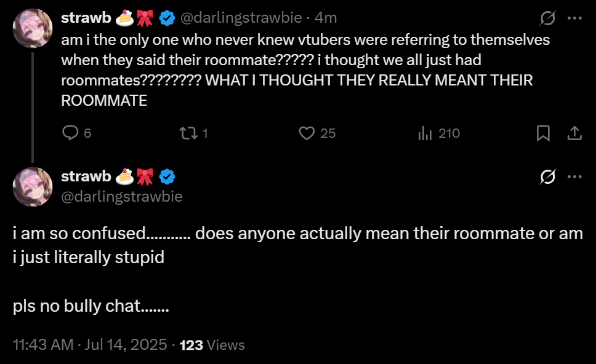This screenshot has height=364, width=596.
Task: Expand more menu on the second tweet
Action: point(574,177)
